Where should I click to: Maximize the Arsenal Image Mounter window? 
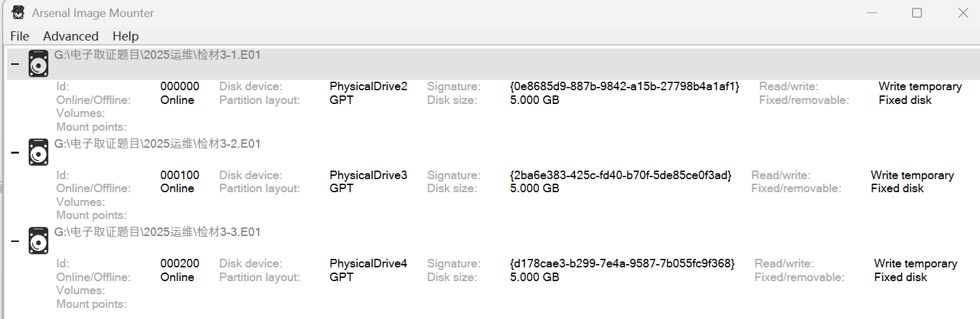click(x=917, y=13)
